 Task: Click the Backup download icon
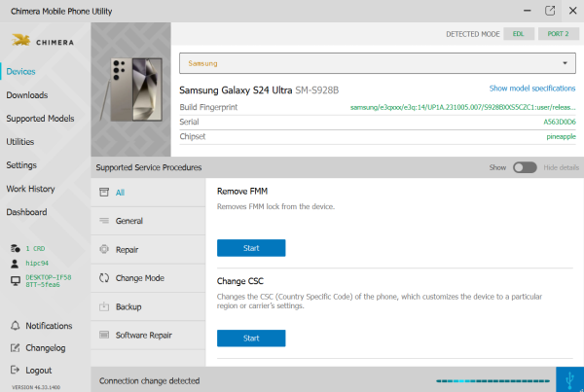(x=104, y=306)
